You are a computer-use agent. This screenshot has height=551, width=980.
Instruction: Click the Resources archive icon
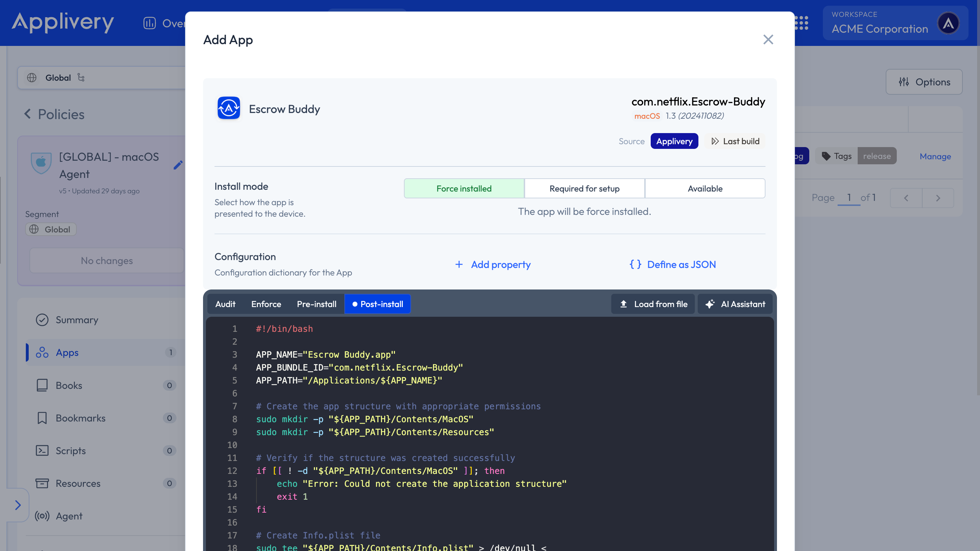pos(42,483)
